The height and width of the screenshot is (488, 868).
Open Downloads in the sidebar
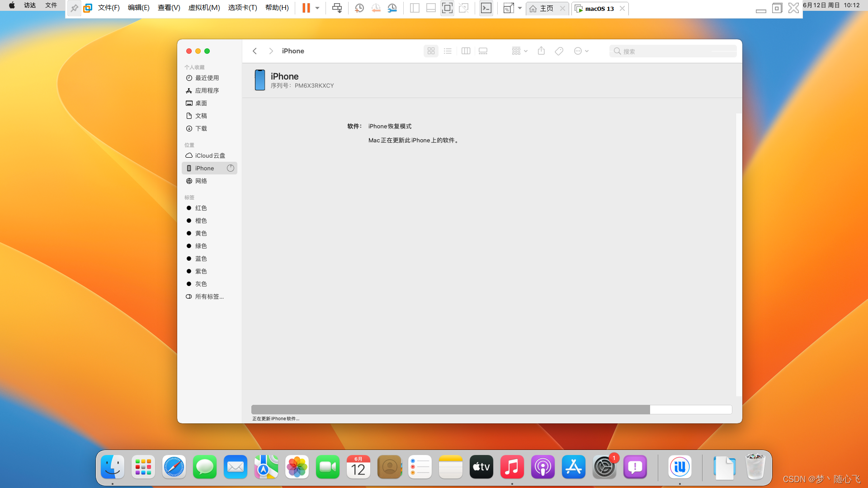click(209, 128)
